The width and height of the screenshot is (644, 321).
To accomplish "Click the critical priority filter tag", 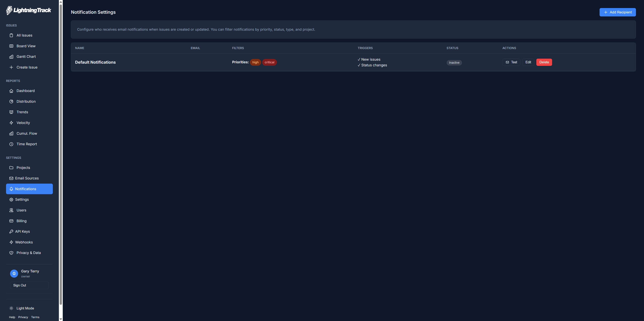I will click(269, 62).
